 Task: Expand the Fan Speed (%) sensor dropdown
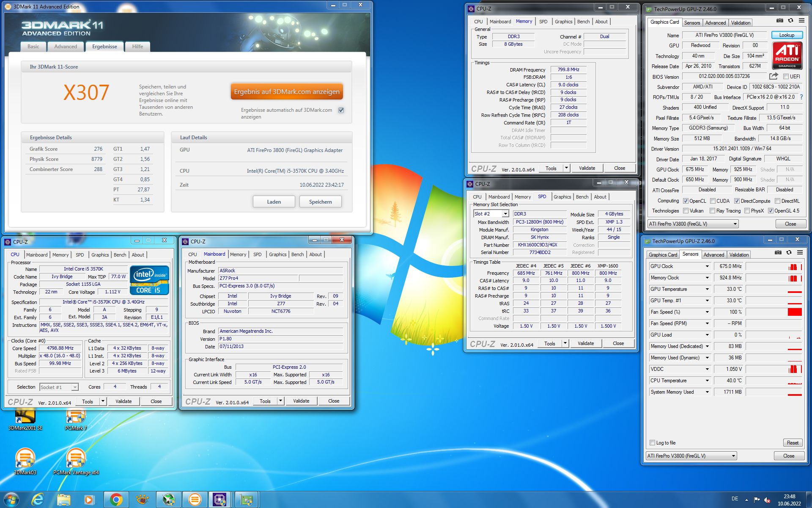point(707,312)
